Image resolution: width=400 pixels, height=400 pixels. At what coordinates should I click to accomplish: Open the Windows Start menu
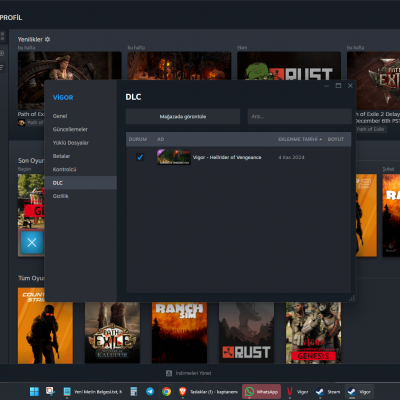34,392
